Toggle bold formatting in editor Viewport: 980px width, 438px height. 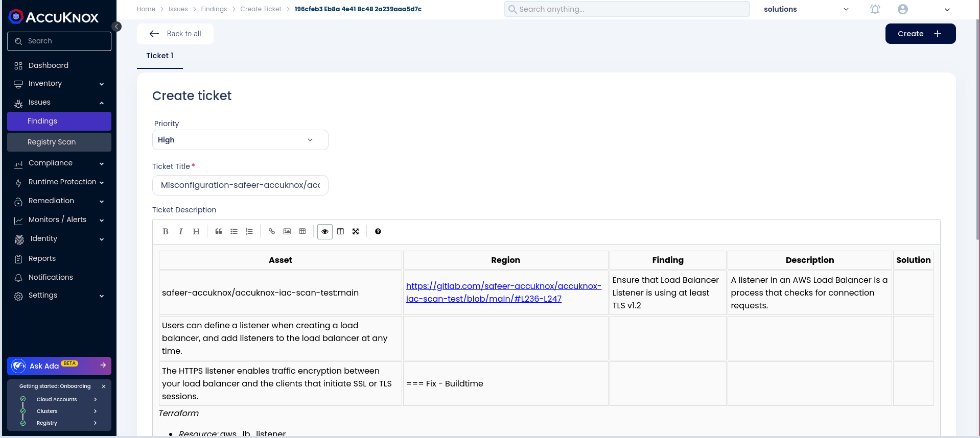[166, 231]
